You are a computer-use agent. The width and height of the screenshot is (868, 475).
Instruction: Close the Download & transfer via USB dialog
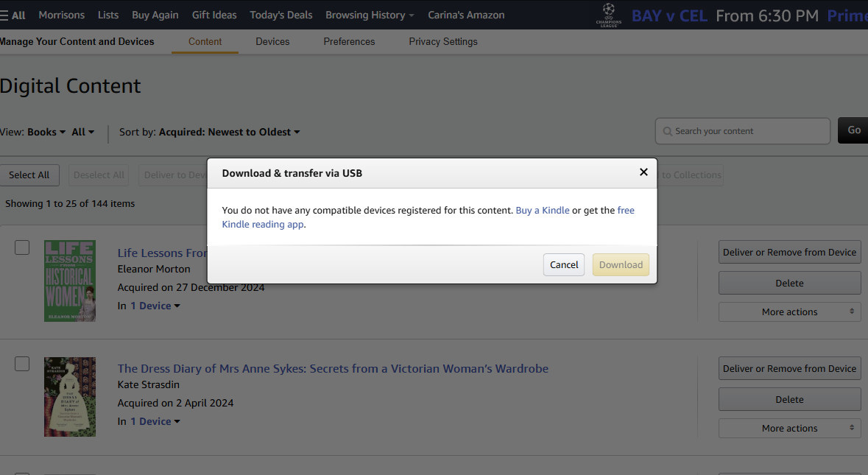coord(643,172)
